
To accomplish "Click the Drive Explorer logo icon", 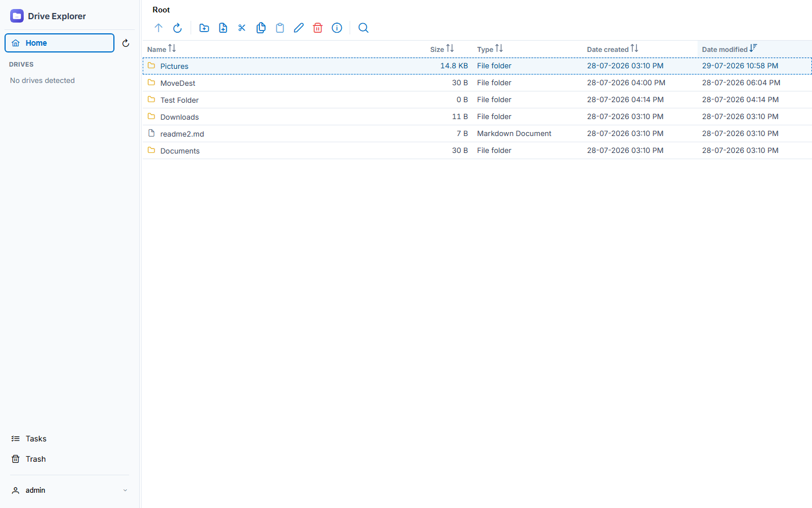I will (x=17, y=16).
